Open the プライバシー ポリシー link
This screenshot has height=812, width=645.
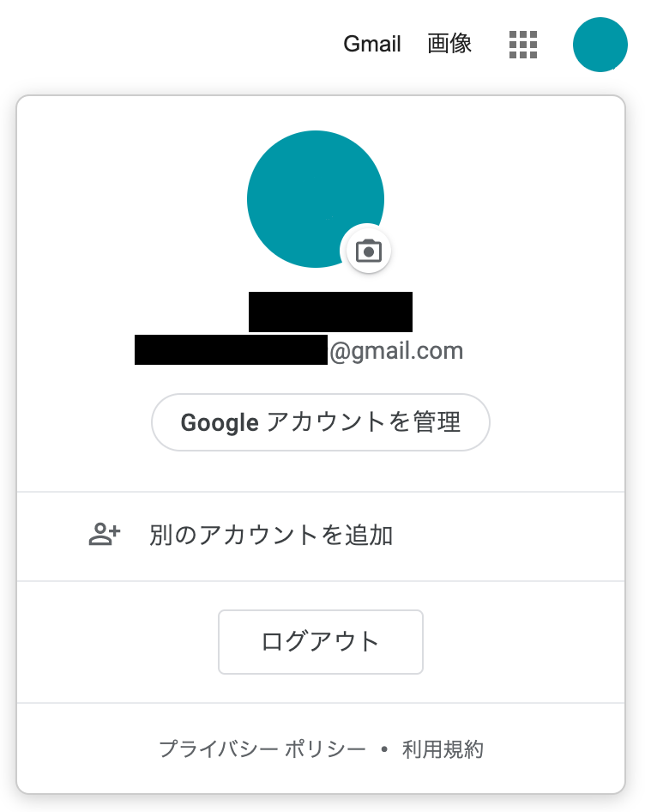tap(262, 749)
